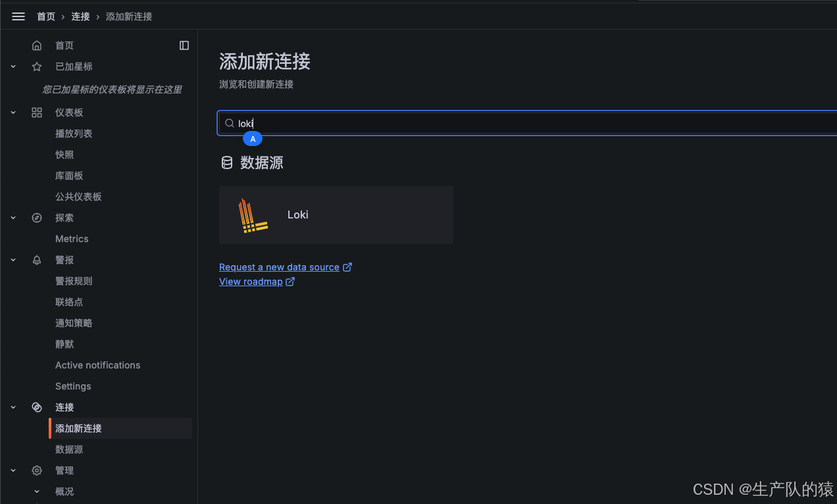
Task: Open Request a new data source link
Action: tap(279, 267)
